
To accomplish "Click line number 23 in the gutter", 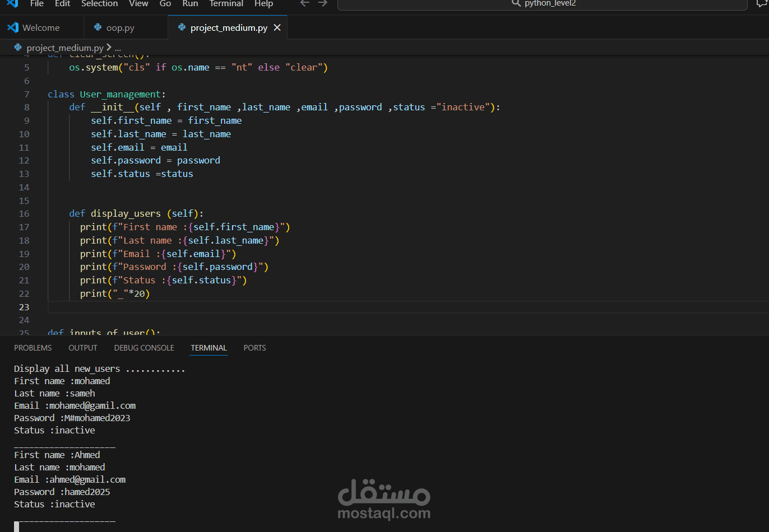I will [24, 307].
